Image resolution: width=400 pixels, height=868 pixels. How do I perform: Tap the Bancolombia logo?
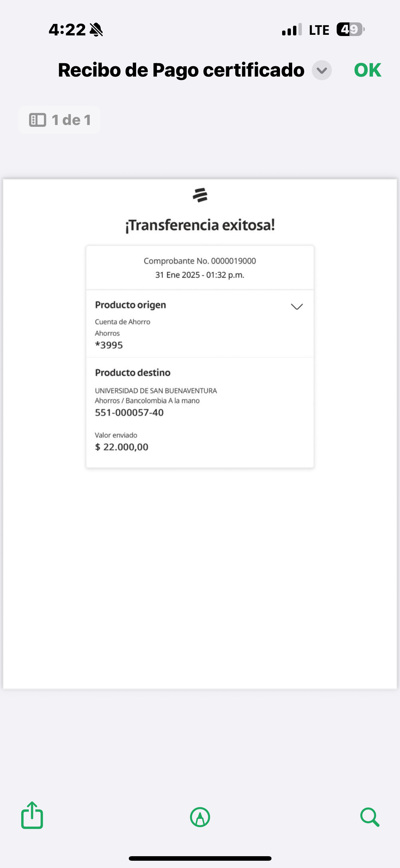[200, 195]
